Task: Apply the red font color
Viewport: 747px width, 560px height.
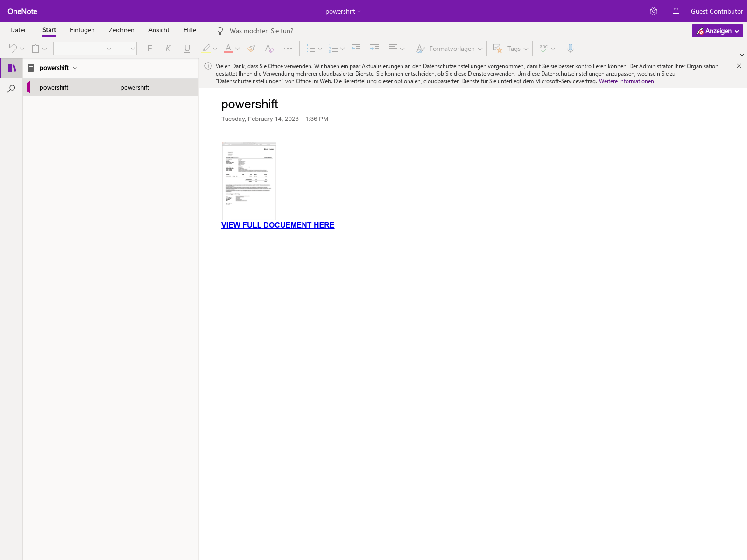Action: pyautogui.click(x=228, y=49)
